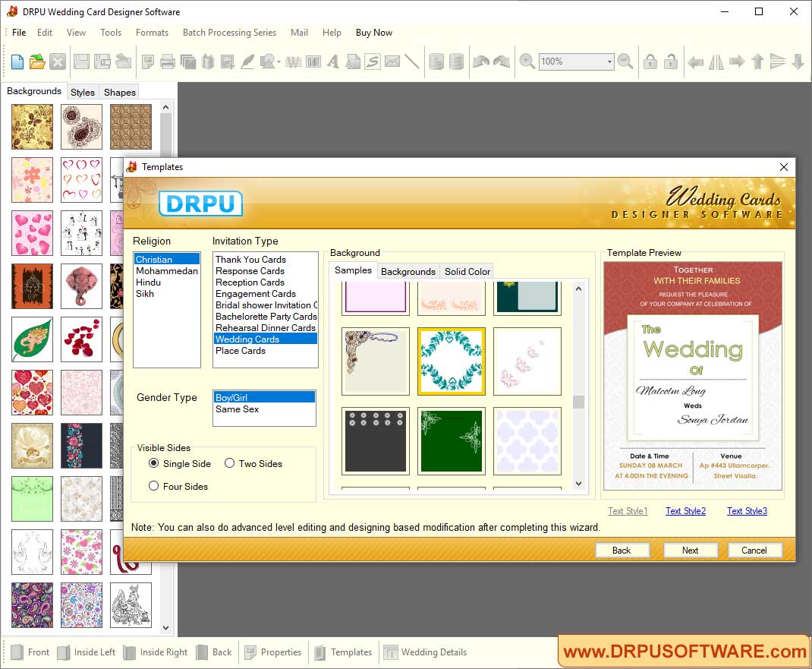Open the shapes tool dropdown arrow
The height and width of the screenshot is (669, 812).
click(x=279, y=63)
